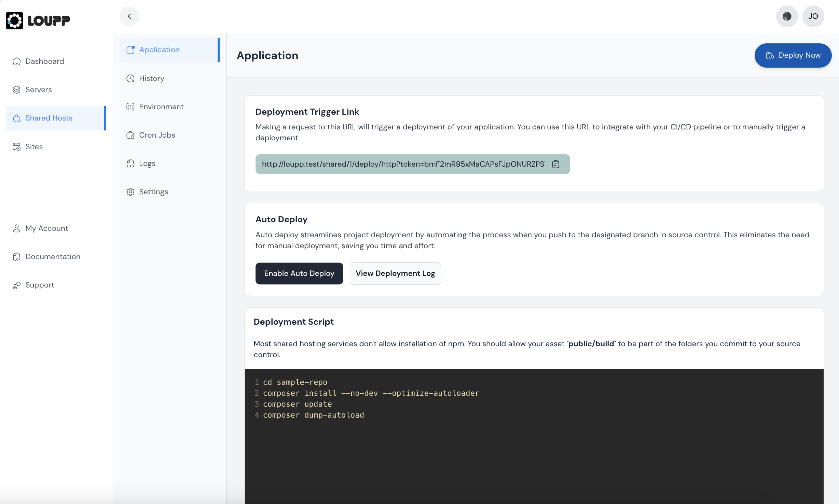Switch to the History tab
This screenshot has height=504, width=839.
click(169, 79)
